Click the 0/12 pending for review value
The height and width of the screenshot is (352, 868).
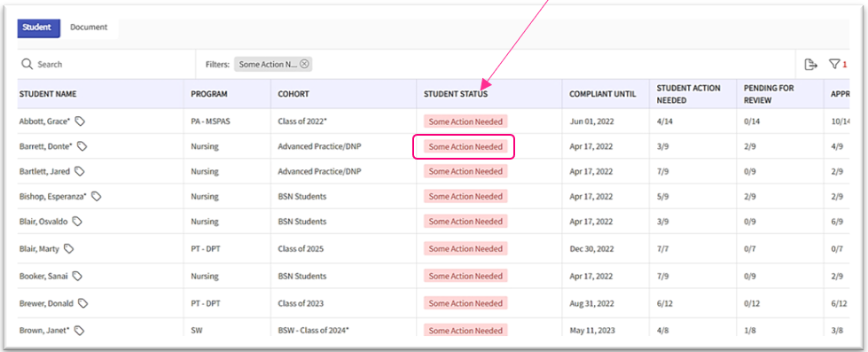coord(752,303)
